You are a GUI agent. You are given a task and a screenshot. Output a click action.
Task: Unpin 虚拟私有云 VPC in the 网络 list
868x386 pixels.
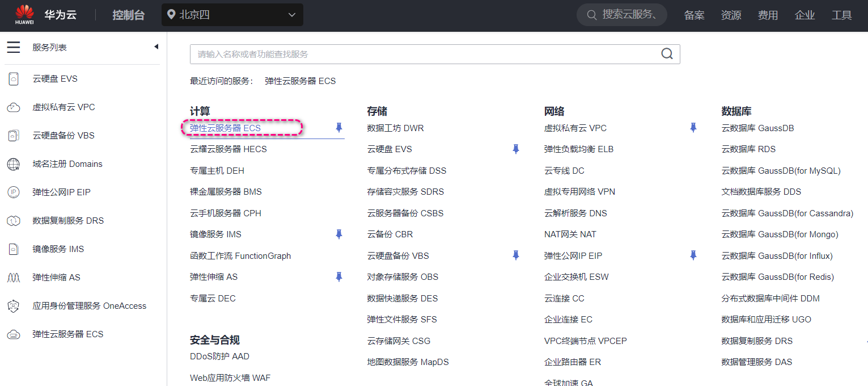tap(693, 128)
